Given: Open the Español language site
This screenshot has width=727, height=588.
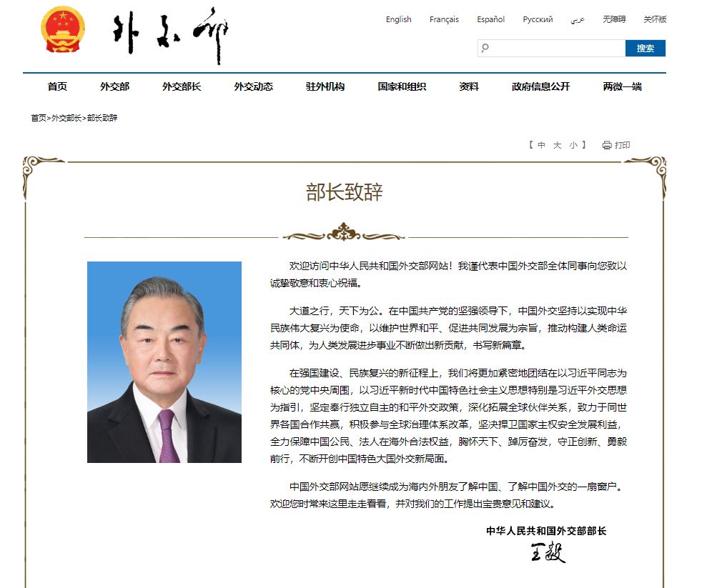Looking at the screenshot, I should pos(490,19).
